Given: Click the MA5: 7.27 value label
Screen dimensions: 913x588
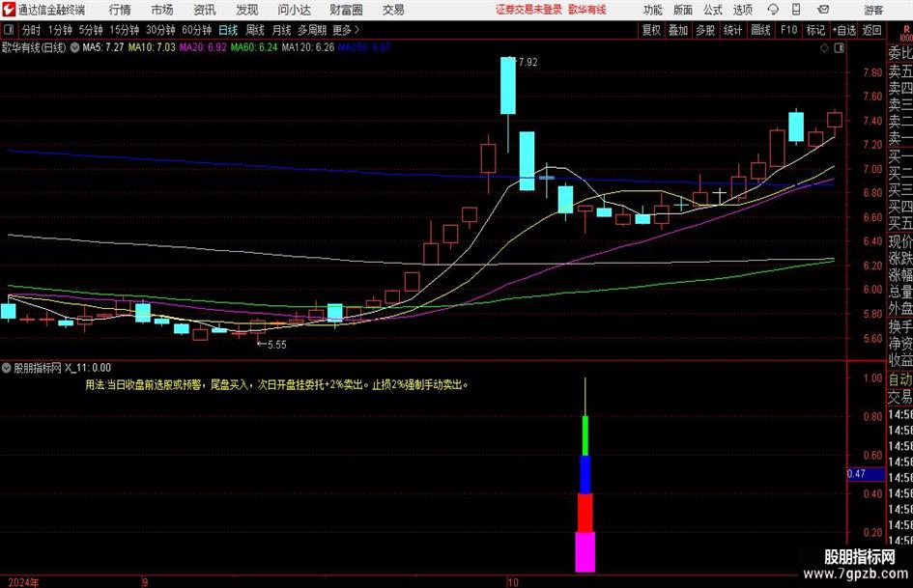Looking at the screenshot, I should tap(103, 47).
